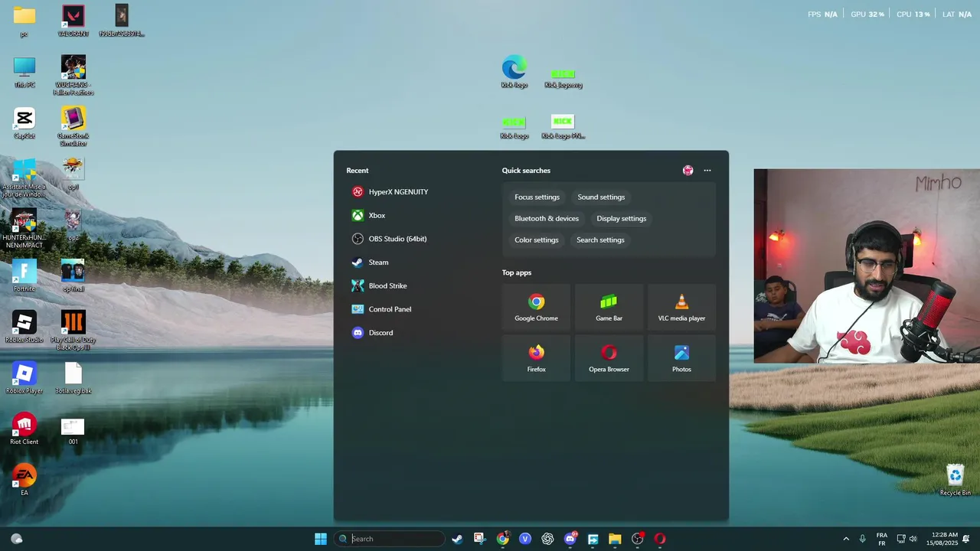Image resolution: width=980 pixels, height=551 pixels.
Task: Open network and volume quick settings
Action: point(908,539)
